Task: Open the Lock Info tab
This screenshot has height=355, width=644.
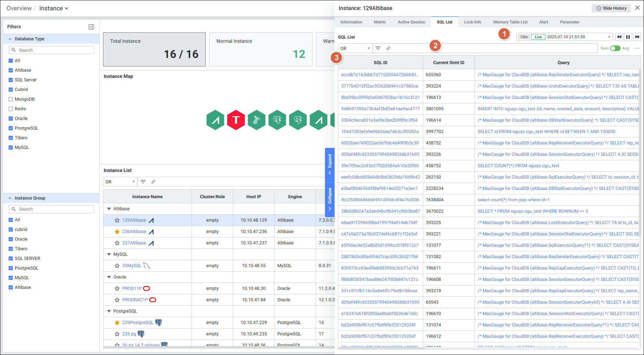Action: 472,22
